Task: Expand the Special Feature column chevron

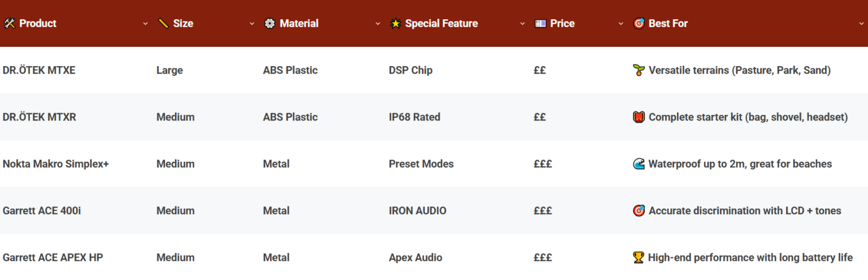Action: click(x=523, y=24)
